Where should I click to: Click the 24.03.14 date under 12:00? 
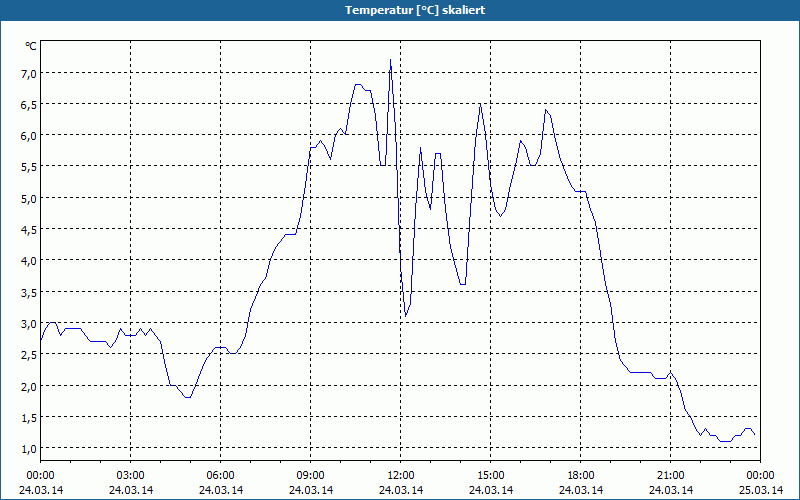tap(401, 490)
